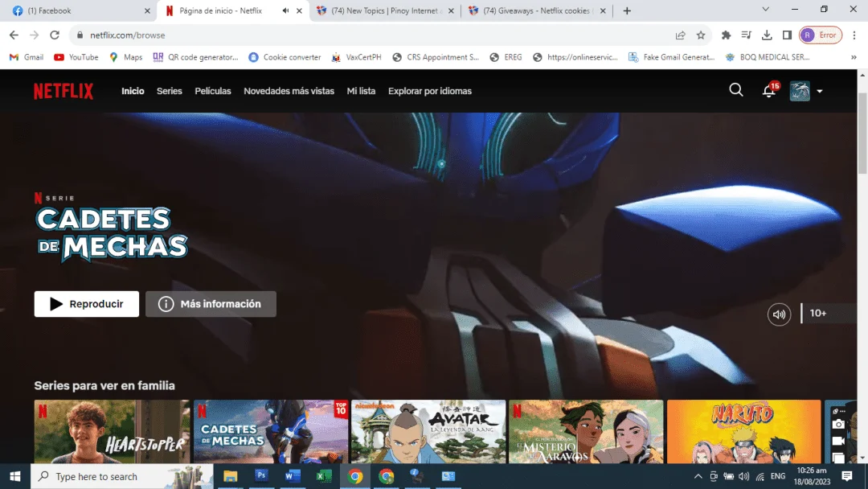
Task: Click Chrome profile Error button
Action: coord(821,35)
